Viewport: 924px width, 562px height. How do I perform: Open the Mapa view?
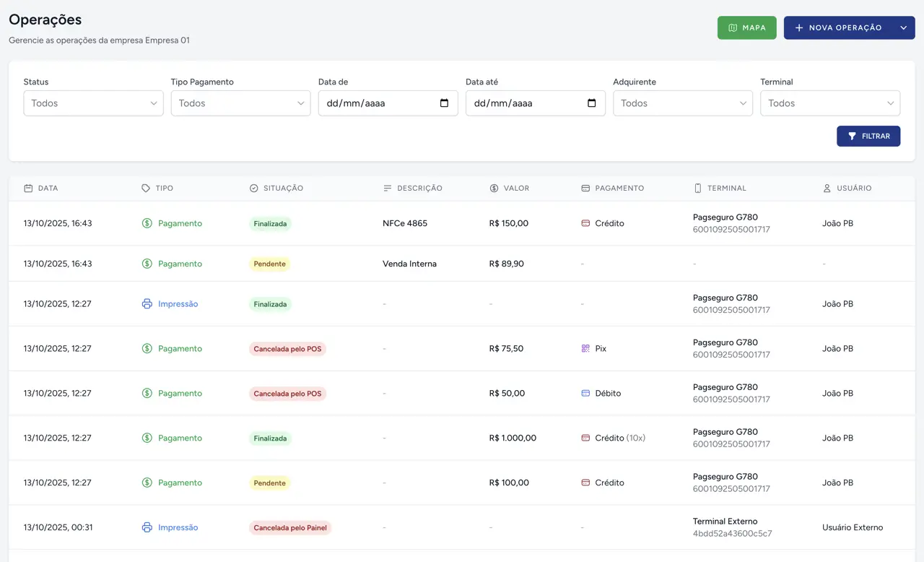[x=746, y=28]
